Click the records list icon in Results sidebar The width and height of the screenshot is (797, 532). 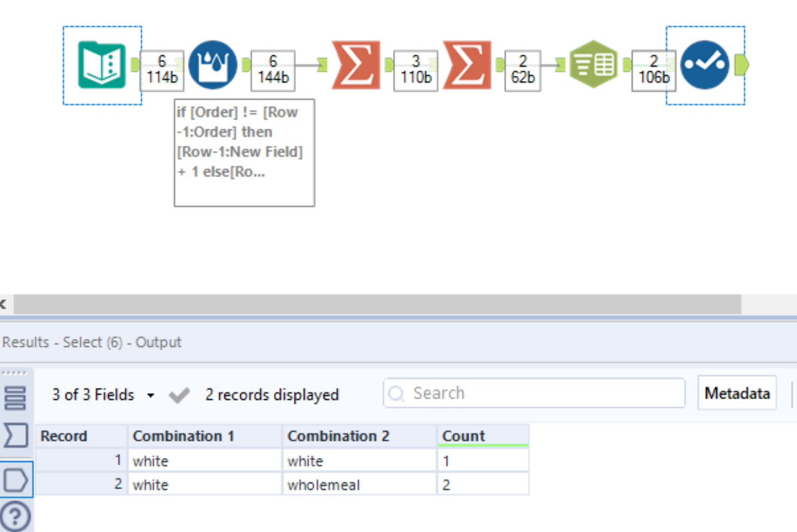[x=16, y=397]
